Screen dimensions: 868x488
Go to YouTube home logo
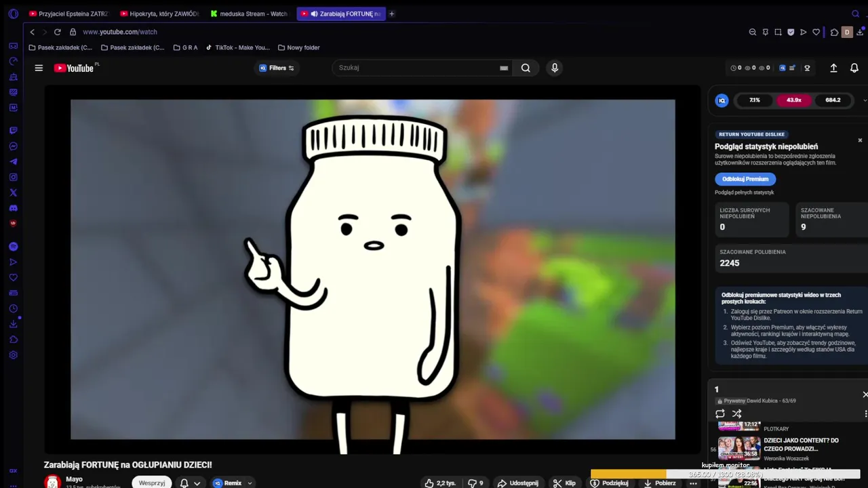point(74,68)
